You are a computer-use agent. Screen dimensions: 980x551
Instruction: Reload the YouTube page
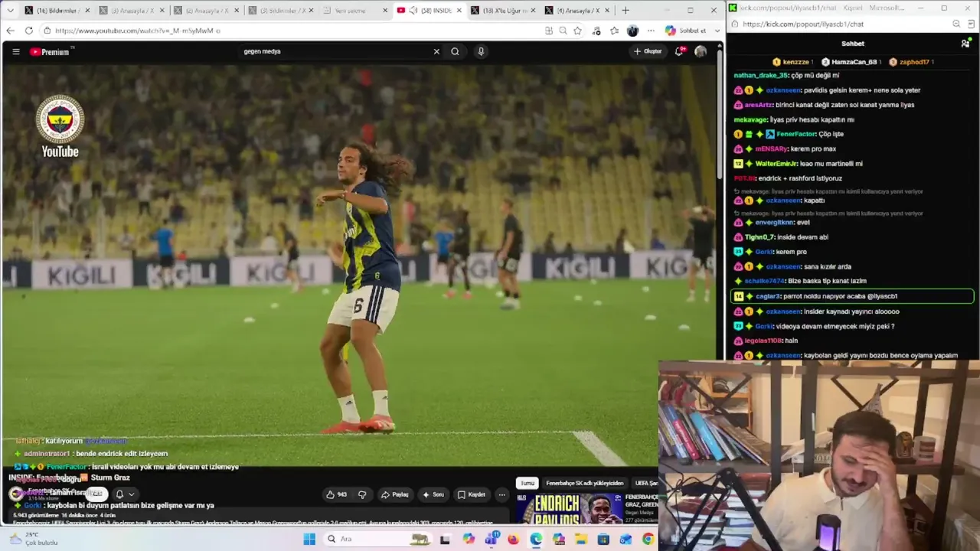pos(28,31)
